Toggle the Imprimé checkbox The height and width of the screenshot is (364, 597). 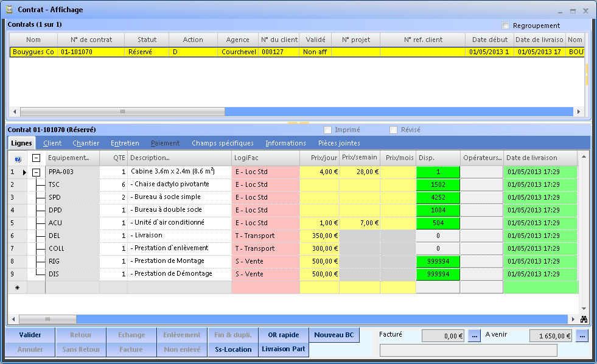[328, 130]
